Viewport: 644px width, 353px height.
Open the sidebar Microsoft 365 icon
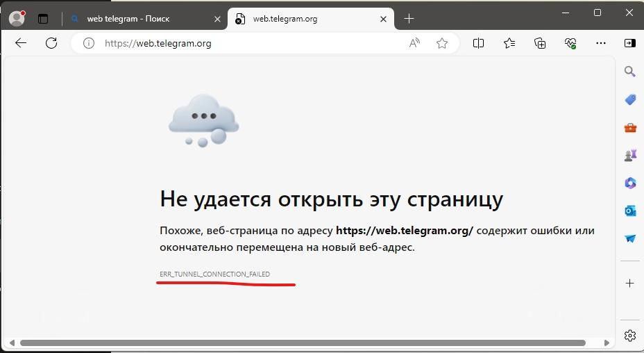pyautogui.click(x=630, y=183)
